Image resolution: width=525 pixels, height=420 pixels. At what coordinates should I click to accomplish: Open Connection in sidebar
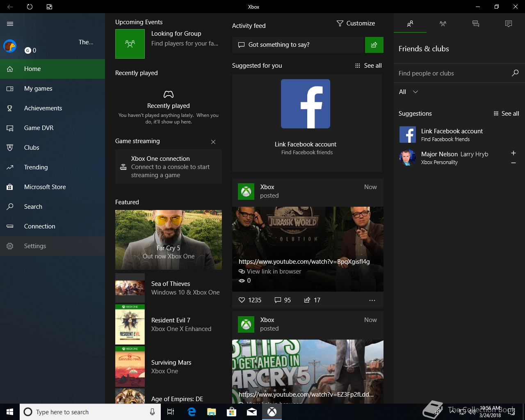[52, 226]
